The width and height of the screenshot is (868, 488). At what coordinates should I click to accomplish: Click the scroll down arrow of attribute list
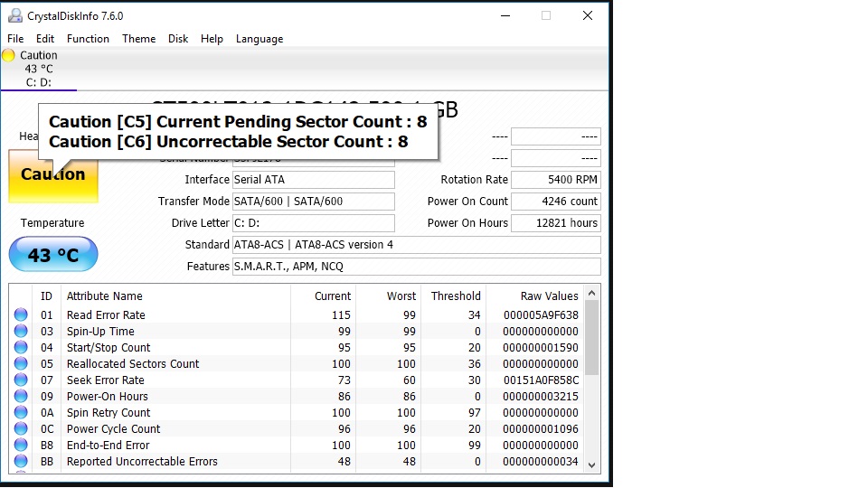point(591,465)
